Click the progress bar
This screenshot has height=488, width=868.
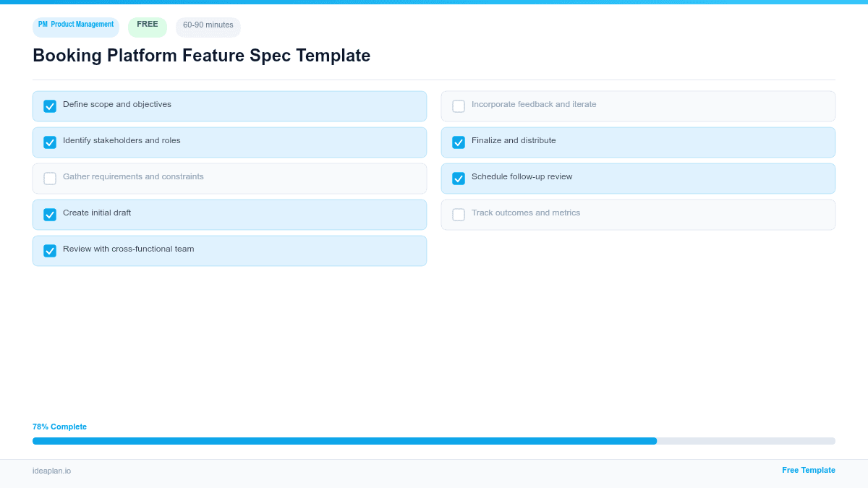click(x=434, y=440)
